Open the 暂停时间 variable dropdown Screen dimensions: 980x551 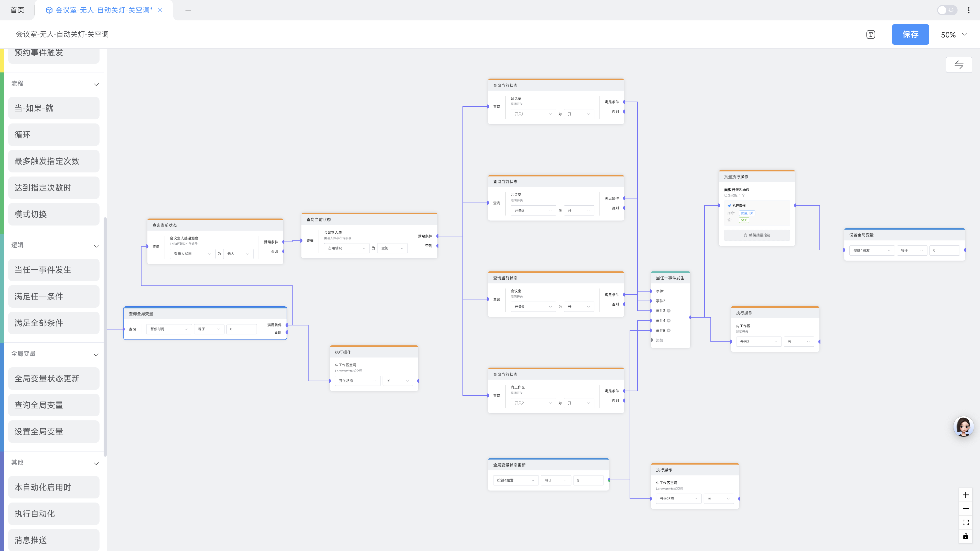point(168,329)
